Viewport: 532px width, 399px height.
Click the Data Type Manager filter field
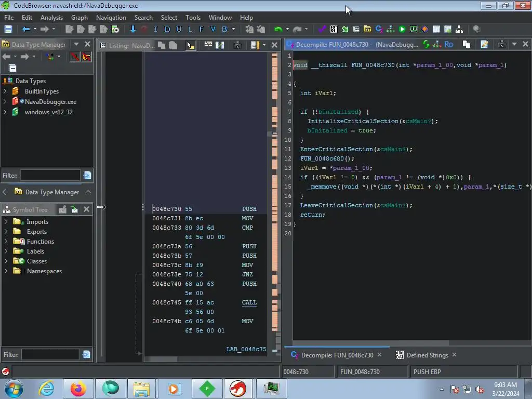pos(50,176)
